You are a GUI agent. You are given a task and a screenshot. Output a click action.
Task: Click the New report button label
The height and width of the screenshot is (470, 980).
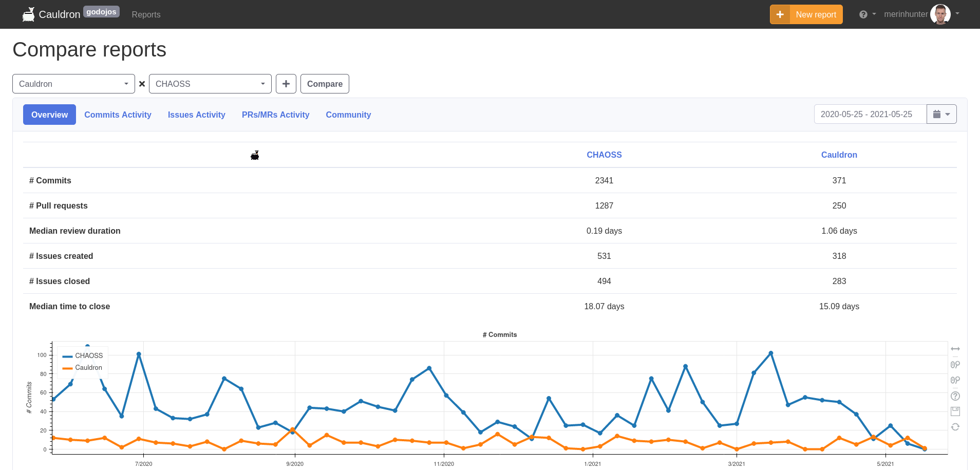click(x=816, y=14)
